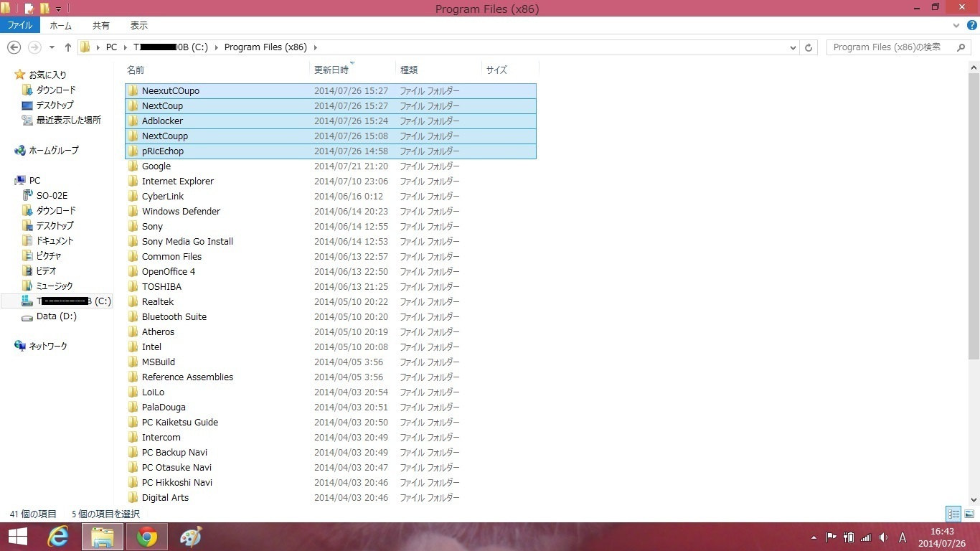This screenshot has height=551, width=980.
Task: Open Google Chrome from taskbar
Action: tap(147, 537)
